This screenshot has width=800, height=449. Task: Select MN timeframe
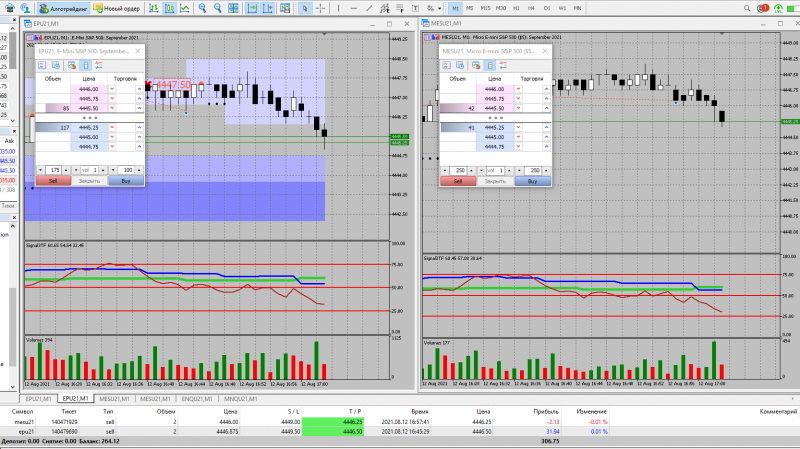(x=577, y=8)
